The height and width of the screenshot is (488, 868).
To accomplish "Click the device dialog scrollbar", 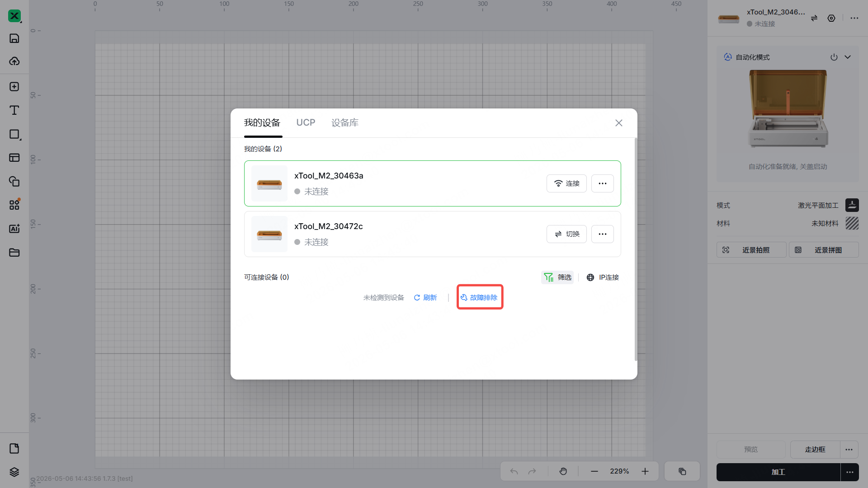I will pos(636,249).
